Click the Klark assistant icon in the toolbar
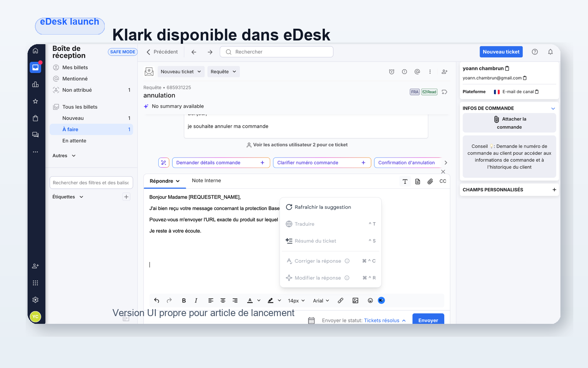The height and width of the screenshot is (368, 588). coord(381,300)
